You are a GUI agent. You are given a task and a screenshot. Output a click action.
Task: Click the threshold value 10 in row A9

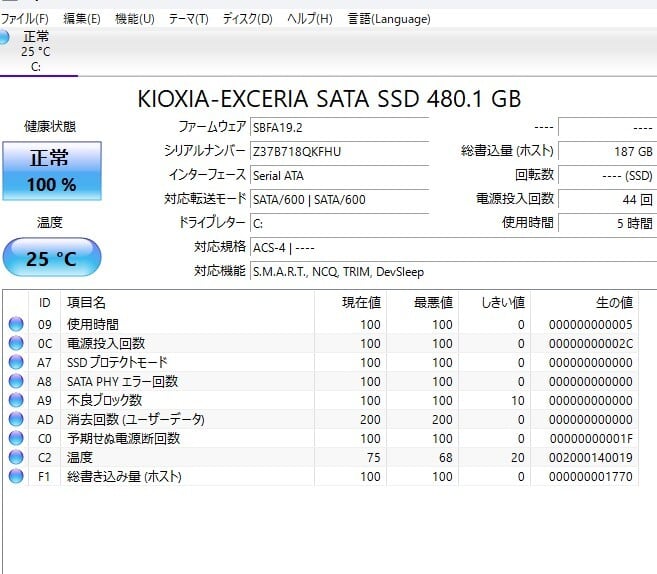pyautogui.click(x=518, y=401)
